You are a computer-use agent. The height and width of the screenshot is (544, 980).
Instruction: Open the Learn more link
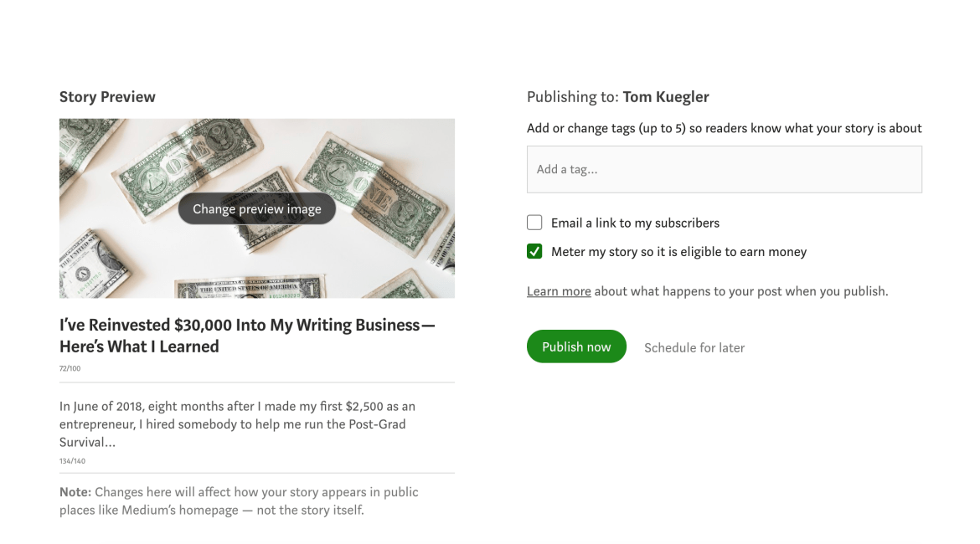pyautogui.click(x=559, y=291)
